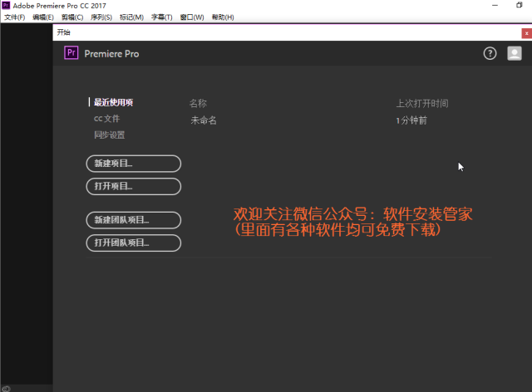
Task: Click the 新建团队项目 button
Action: tap(133, 220)
